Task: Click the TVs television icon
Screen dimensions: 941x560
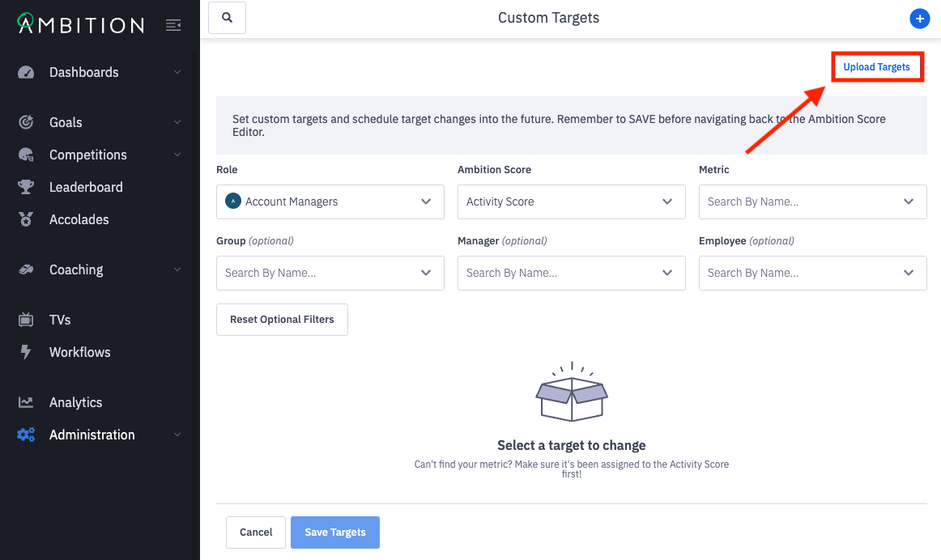Action: coord(26,320)
